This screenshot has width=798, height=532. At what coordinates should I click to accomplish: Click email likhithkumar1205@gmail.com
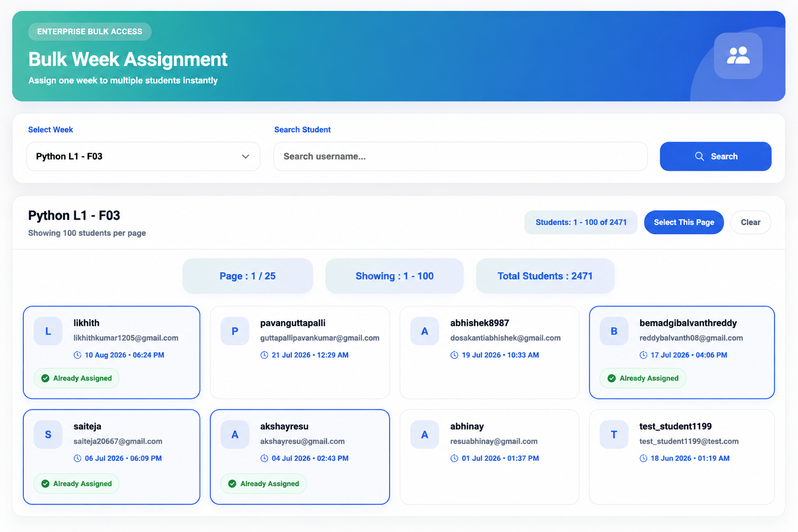(126, 338)
